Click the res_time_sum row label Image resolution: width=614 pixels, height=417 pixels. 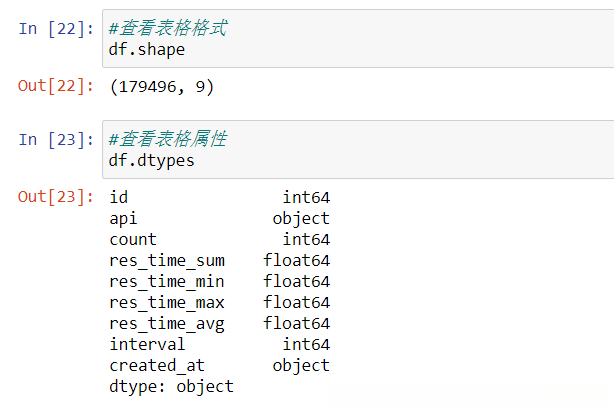pos(167,260)
